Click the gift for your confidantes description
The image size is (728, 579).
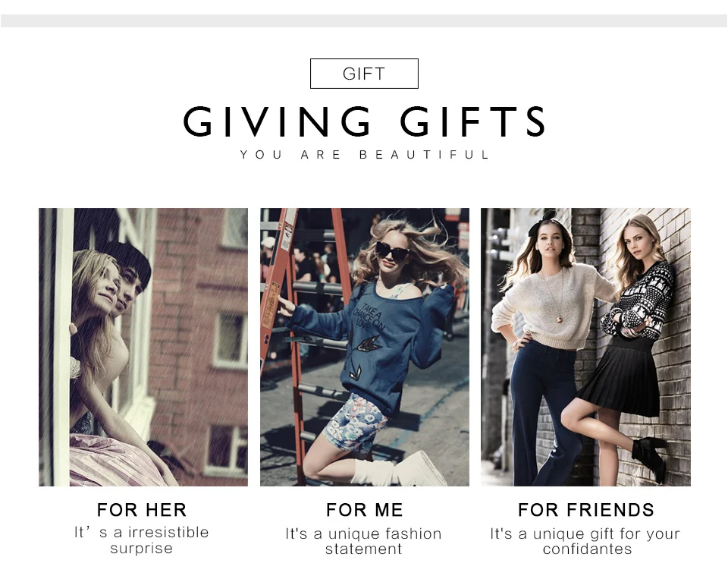point(585,541)
